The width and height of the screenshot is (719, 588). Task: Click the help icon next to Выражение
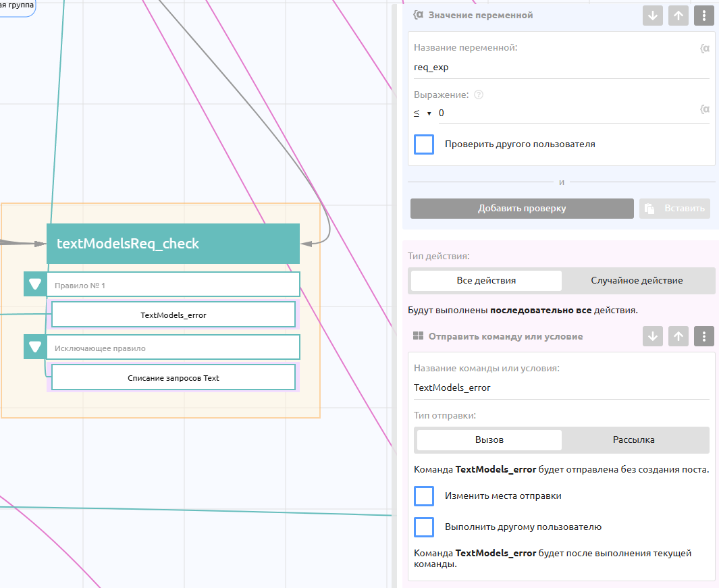point(479,95)
